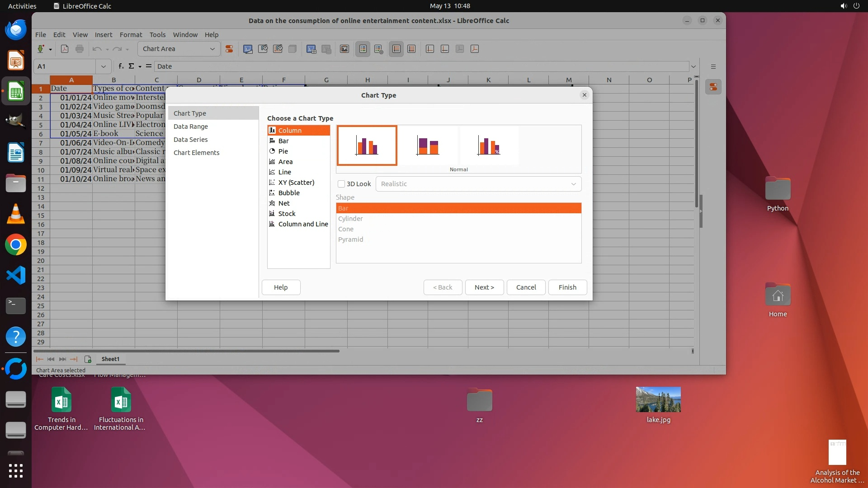Click the horizontal sheet scrollbar
868x488 pixels.
coord(186,351)
